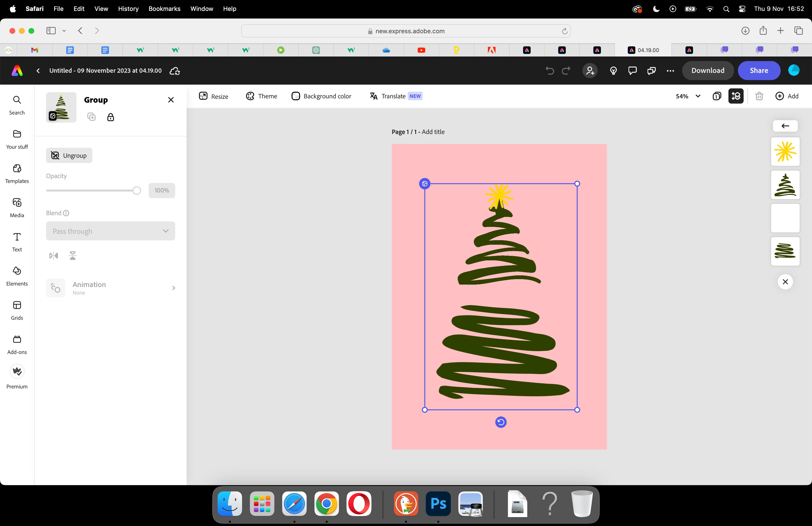This screenshot has width=812, height=526.
Task: Open the Pass through blend dropdown
Action: [111, 231]
